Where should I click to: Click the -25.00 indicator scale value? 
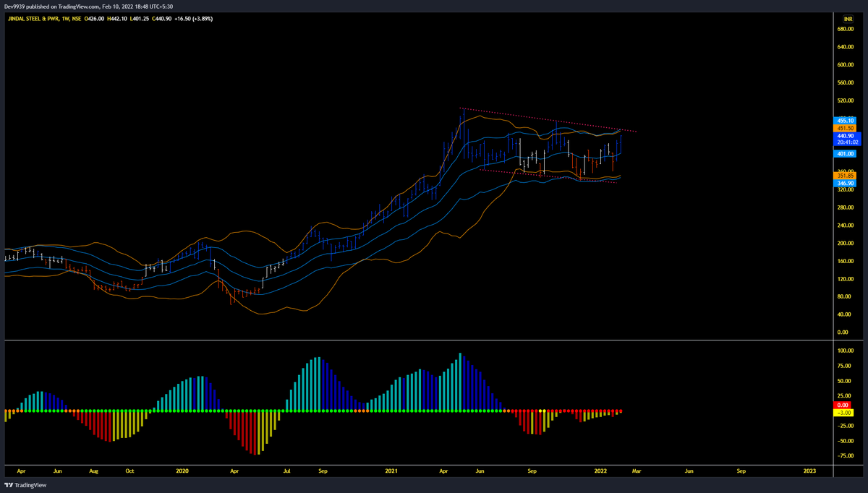pyautogui.click(x=846, y=426)
